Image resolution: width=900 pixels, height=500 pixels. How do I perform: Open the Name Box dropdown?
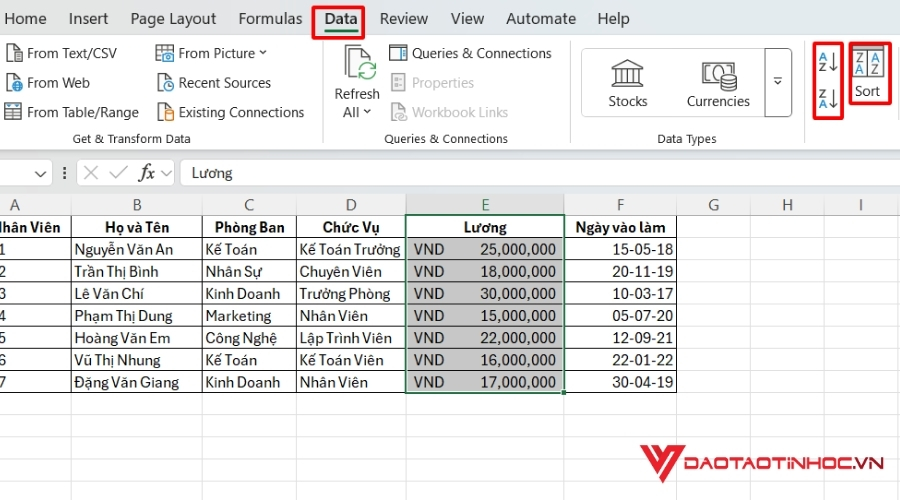(40, 173)
